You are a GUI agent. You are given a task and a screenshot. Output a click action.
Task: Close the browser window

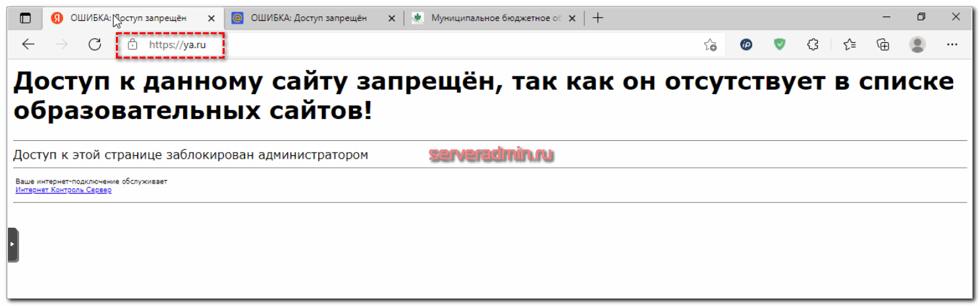tap(955, 16)
